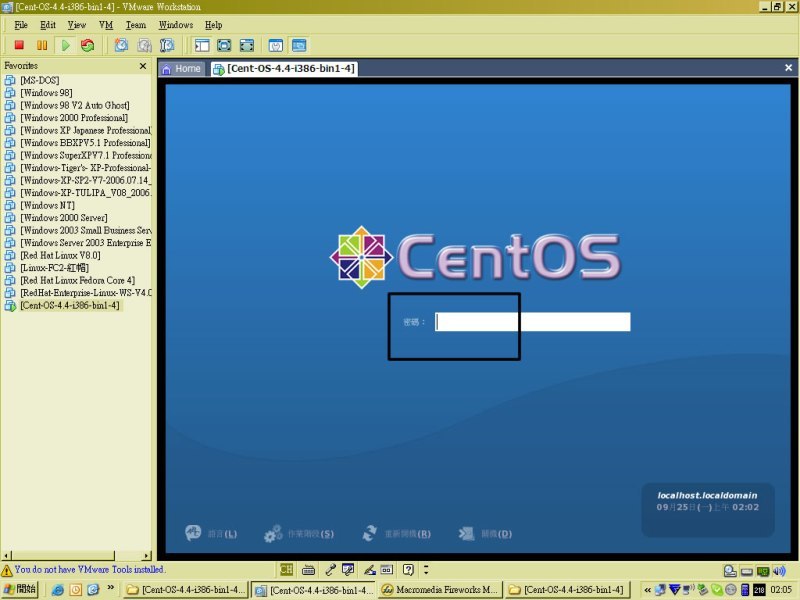Screen dimensions: 800x600
Task: Select [Windows 2003 Small Business Server] favorite
Action: coord(86,230)
